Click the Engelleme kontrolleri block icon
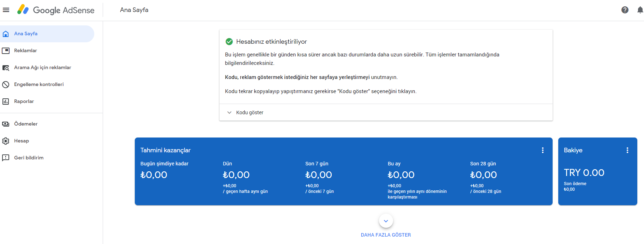The height and width of the screenshot is (244, 644). (6, 85)
